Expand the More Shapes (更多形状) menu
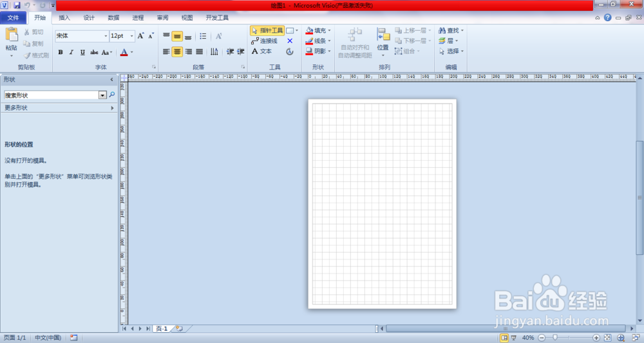The image size is (644, 343). tap(58, 107)
